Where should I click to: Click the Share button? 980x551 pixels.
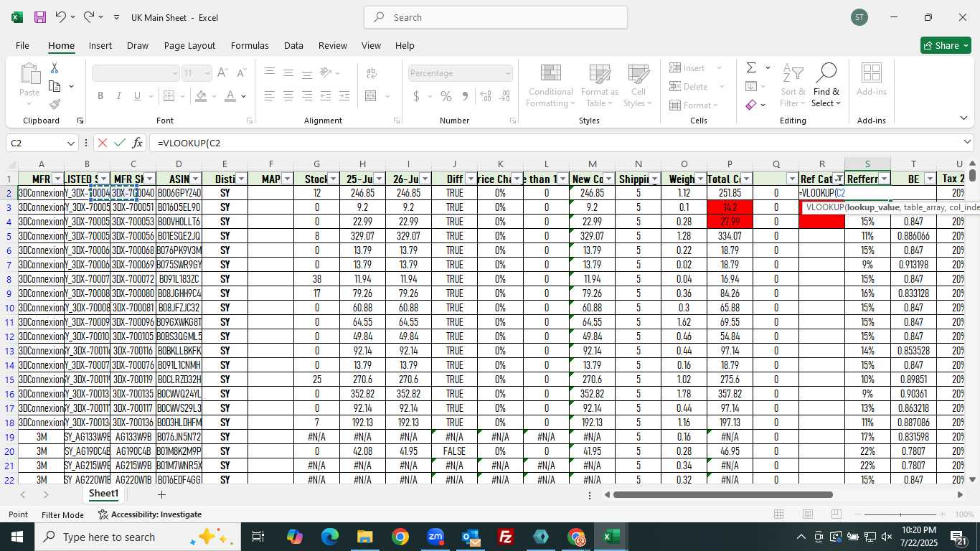coord(946,45)
